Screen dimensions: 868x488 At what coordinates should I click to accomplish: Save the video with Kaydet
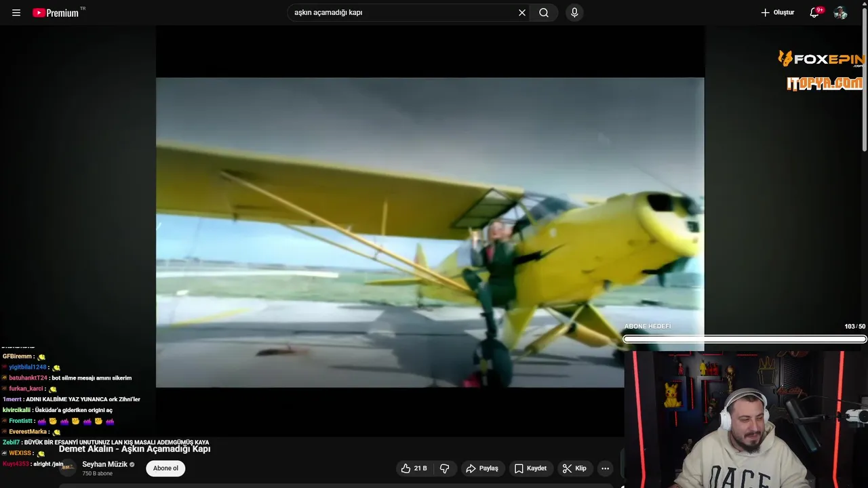(530, 468)
